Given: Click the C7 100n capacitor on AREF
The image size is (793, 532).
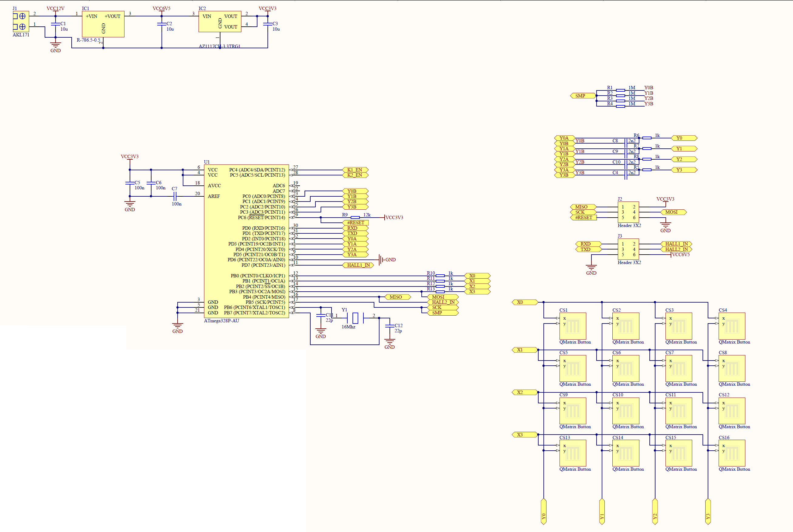Looking at the screenshot, I should point(175,196).
